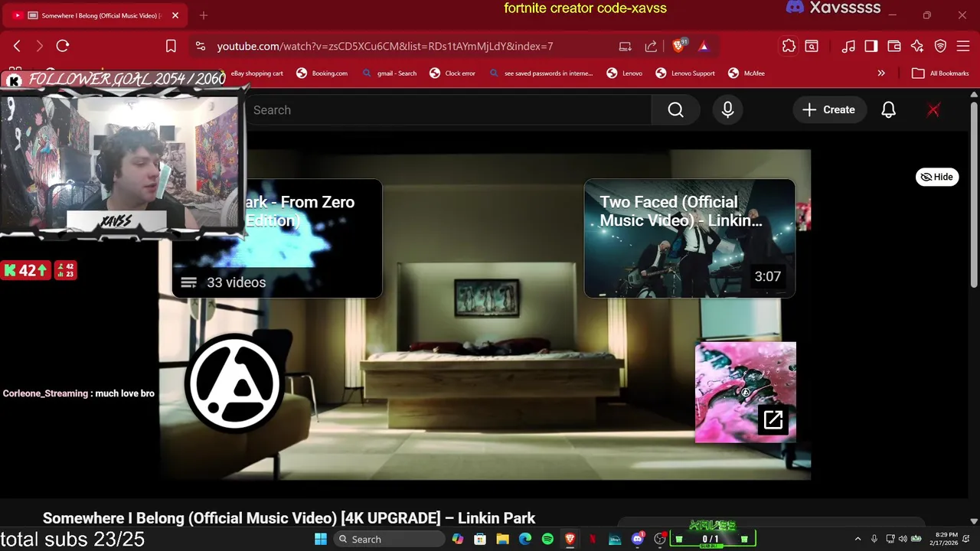Screen dimensions: 980x551
Task: Open Copilot from the taskbar
Action: [458, 540]
